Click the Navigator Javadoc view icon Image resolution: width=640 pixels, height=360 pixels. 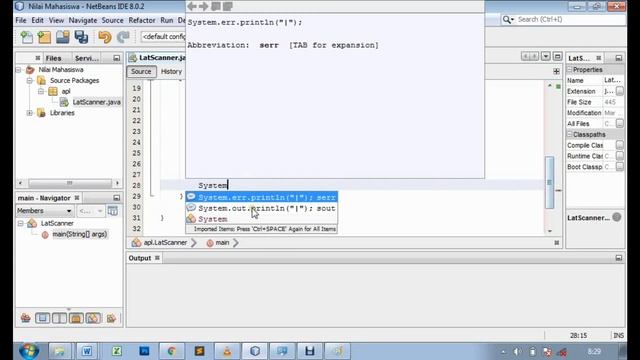click(x=113, y=211)
